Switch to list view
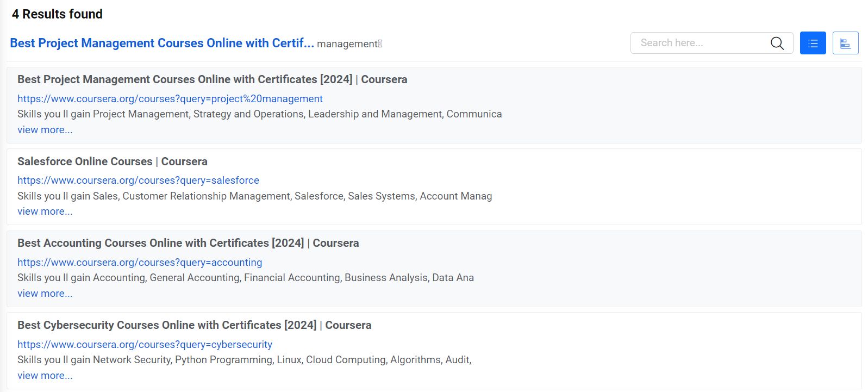Image resolution: width=868 pixels, height=392 pixels. 813,43
